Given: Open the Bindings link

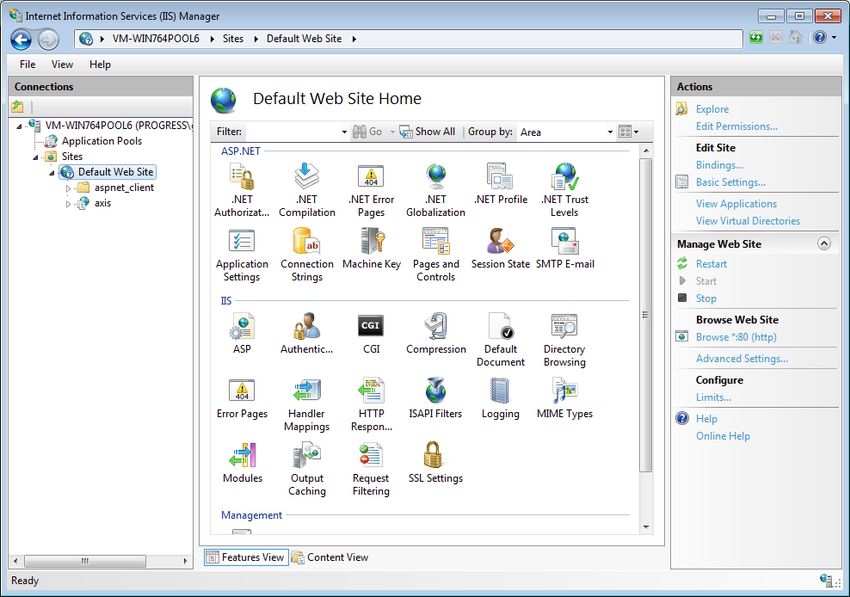Looking at the screenshot, I should [719, 165].
